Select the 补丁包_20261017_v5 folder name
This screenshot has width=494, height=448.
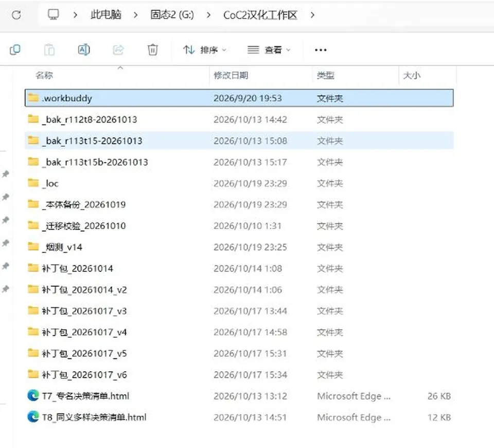click(x=84, y=353)
